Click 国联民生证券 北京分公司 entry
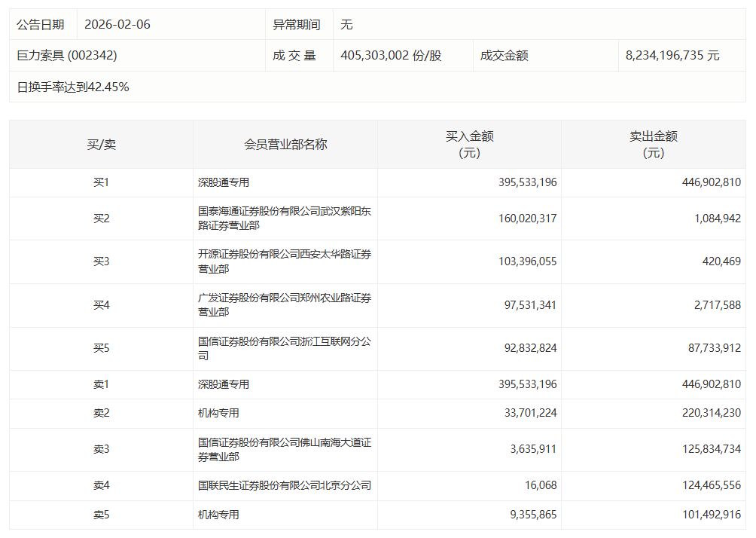The height and width of the screenshot is (538, 756). (x=284, y=486)
